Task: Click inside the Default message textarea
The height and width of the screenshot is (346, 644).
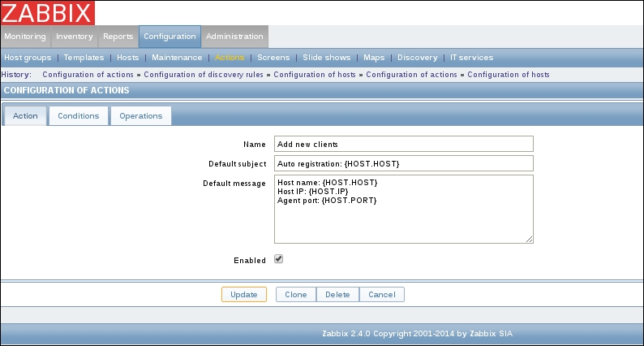Action: 403,209
